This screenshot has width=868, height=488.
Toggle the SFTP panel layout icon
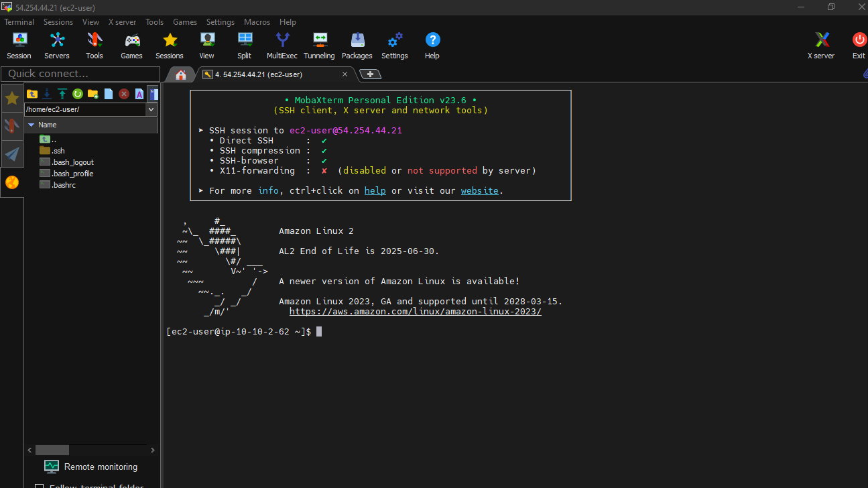point(153,94)
